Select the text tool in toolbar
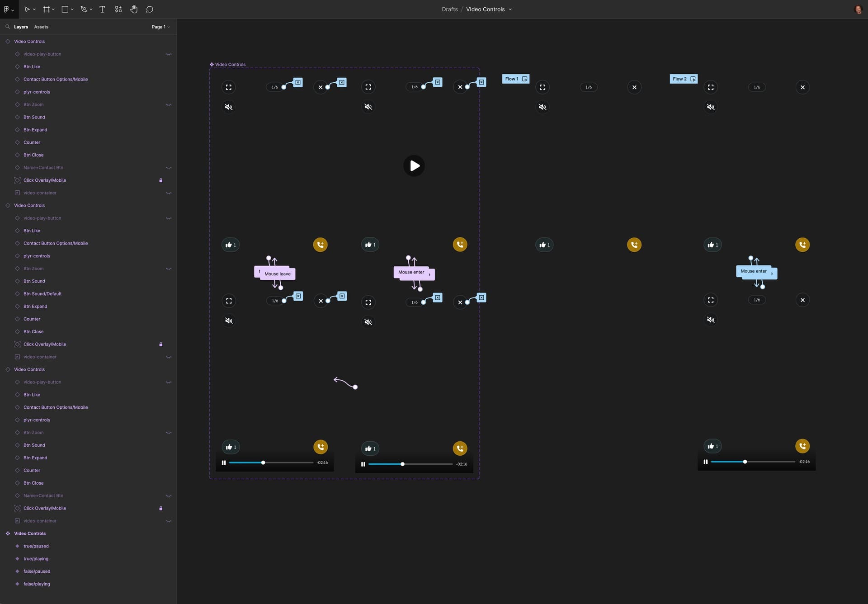Image resolution: width=868 pixels, height=604 pixels. 102,10
